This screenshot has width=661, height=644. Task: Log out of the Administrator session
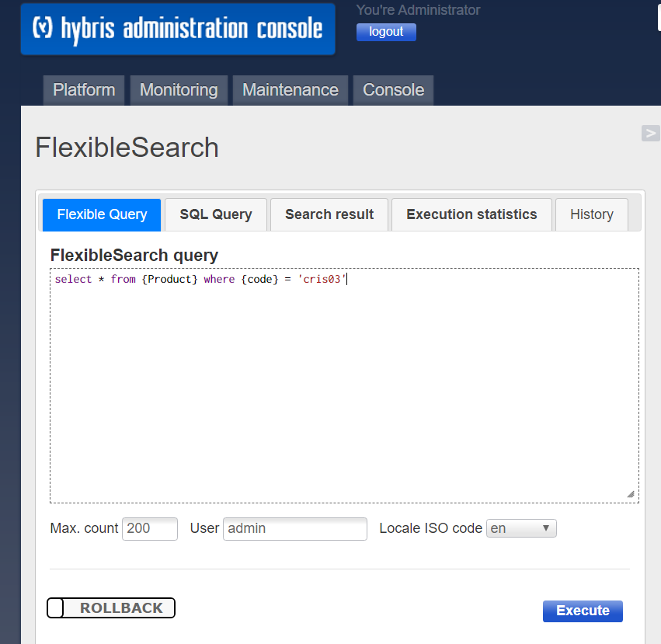click(x=386, y=32)
